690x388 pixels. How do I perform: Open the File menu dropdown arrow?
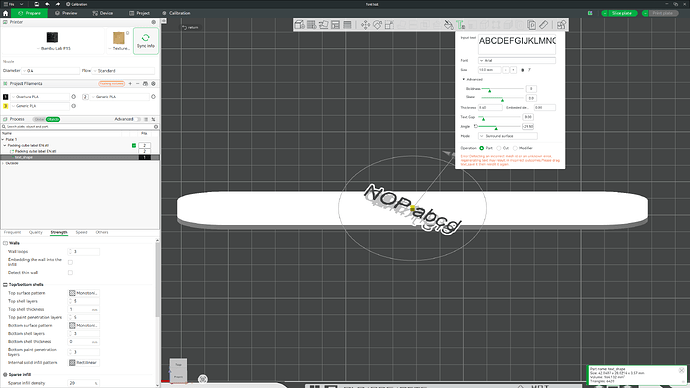tap(21, 4)
